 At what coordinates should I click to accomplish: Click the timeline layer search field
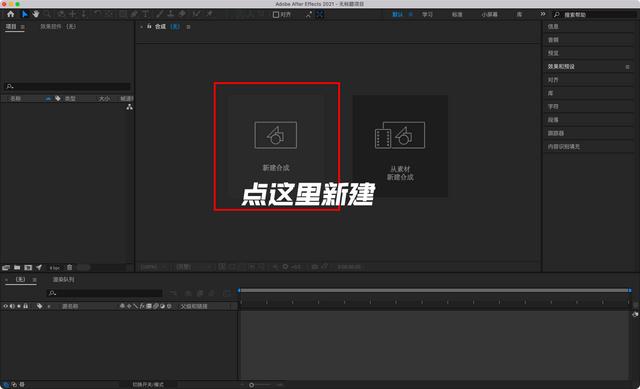[104, 293]
